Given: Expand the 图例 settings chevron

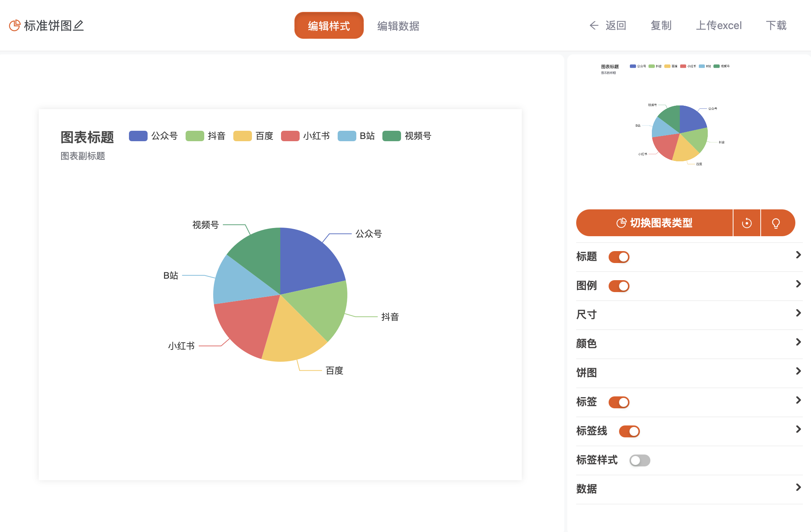Looking at the screenshot, I should (798, 284).
